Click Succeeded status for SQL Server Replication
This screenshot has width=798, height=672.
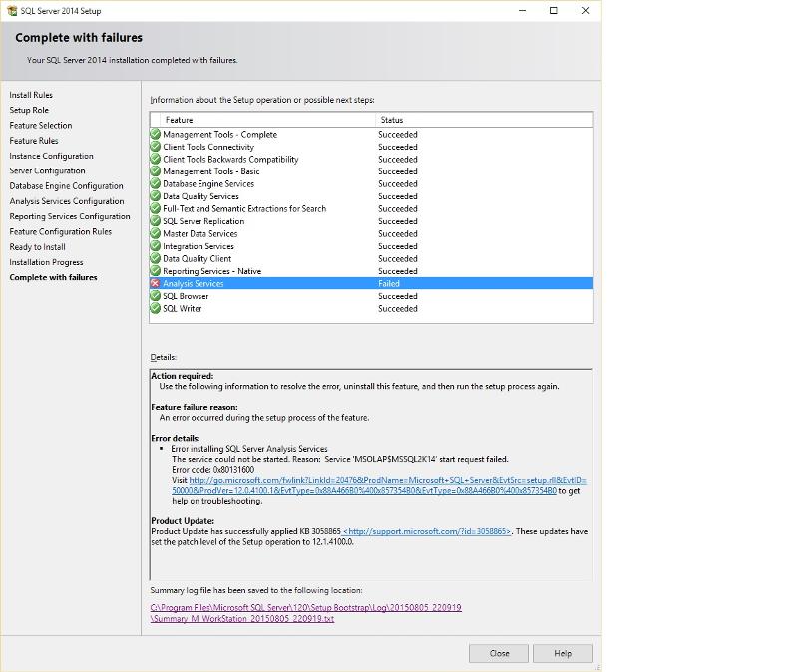pyautogui.click(x=398, y=221)
